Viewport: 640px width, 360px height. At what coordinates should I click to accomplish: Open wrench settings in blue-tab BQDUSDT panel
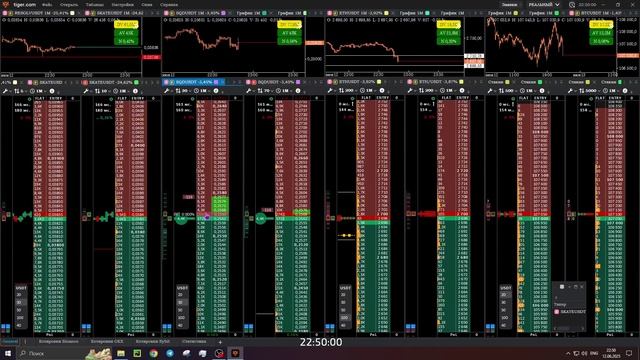(167, 91)
